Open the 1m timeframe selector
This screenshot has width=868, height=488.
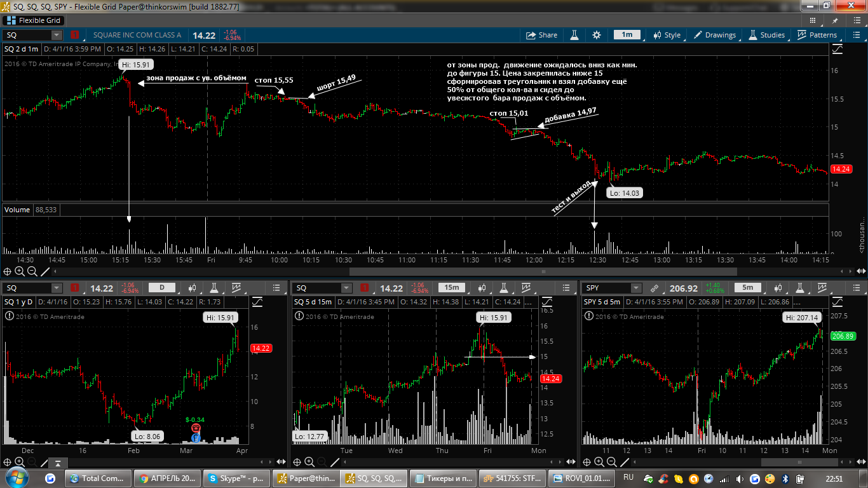click(627, 35)
